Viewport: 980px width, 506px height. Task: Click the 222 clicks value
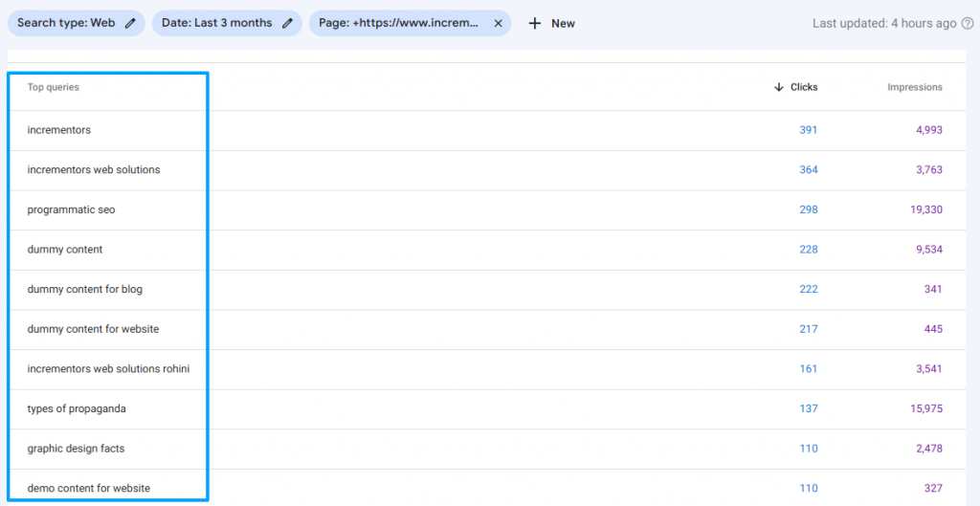(x=808, y=289)
